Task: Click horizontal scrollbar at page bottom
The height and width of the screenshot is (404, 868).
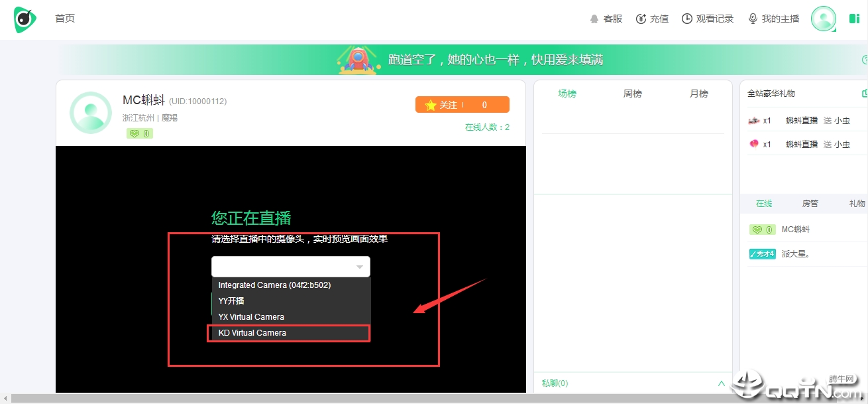Action: (434, 399)
